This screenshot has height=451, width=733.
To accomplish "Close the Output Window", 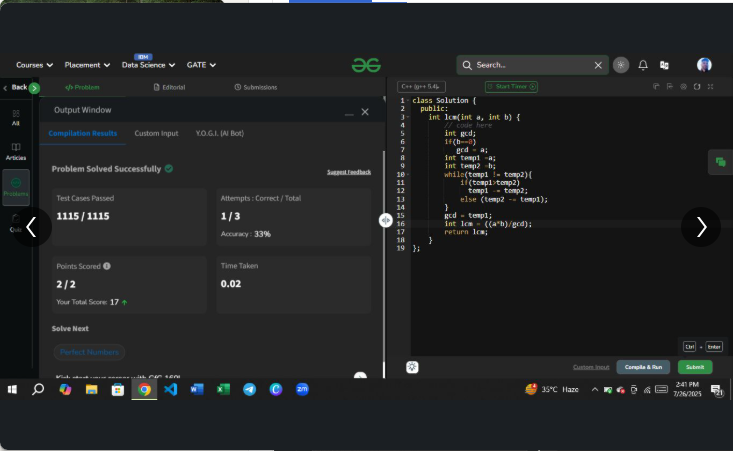I will pos(365,112).
